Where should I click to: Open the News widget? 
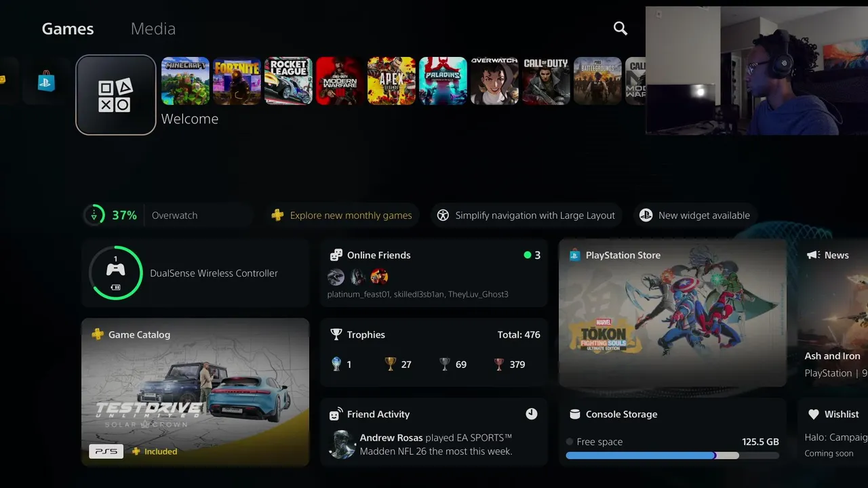click(x=833, y=312)
